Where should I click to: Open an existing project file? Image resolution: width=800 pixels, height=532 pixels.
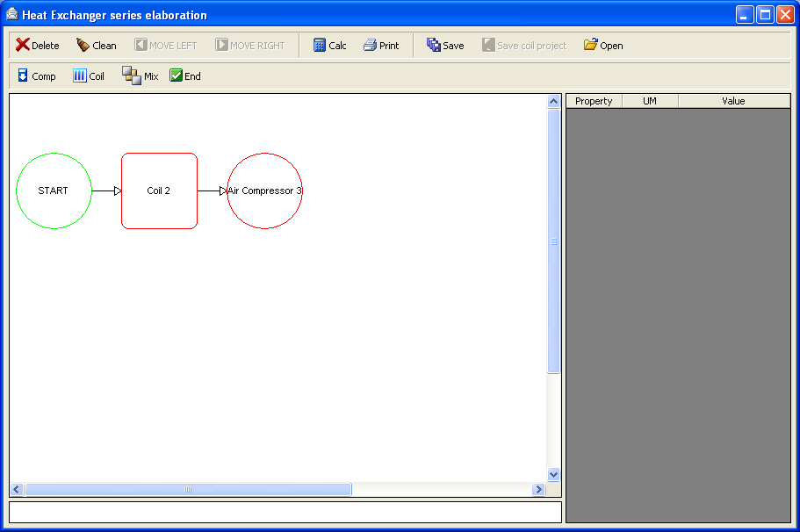[603, 46]
